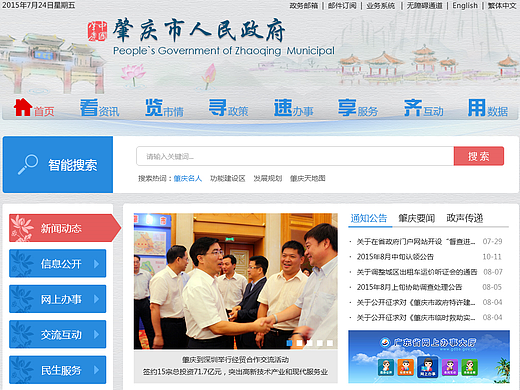Open the 交流互动 sidebar section
This screenshot has width=520, height=390.
pyautogui.click(x=57, y=334)
